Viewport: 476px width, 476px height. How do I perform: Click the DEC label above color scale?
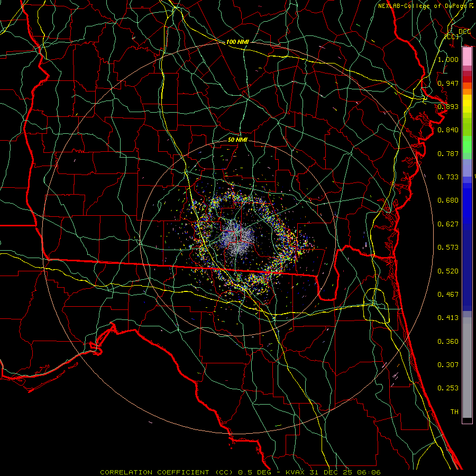(464, 32)
